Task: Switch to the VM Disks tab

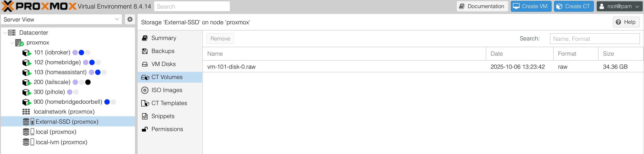Action: pos(163,64)
